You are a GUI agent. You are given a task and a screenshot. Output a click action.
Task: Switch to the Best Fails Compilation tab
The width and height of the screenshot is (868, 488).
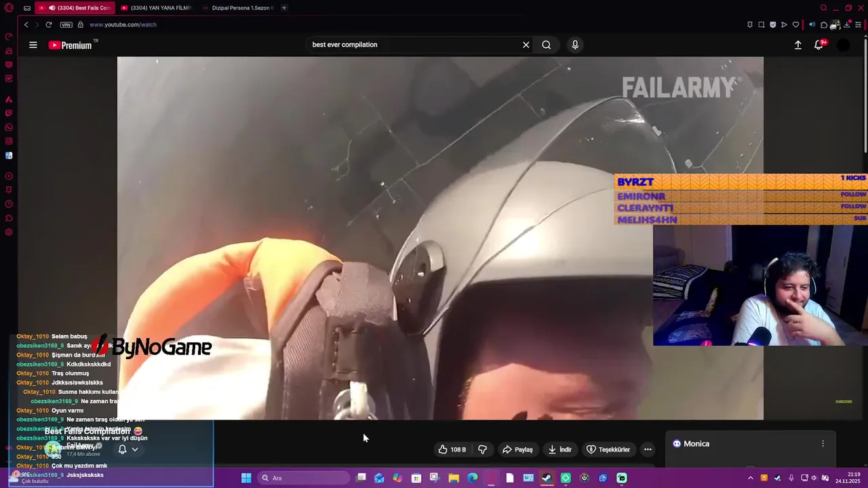click(x=75, y=8)
